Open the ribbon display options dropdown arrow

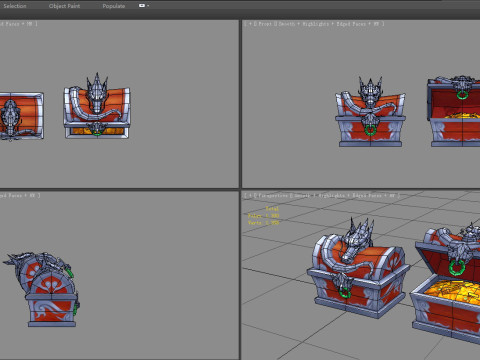click(148, 6)
